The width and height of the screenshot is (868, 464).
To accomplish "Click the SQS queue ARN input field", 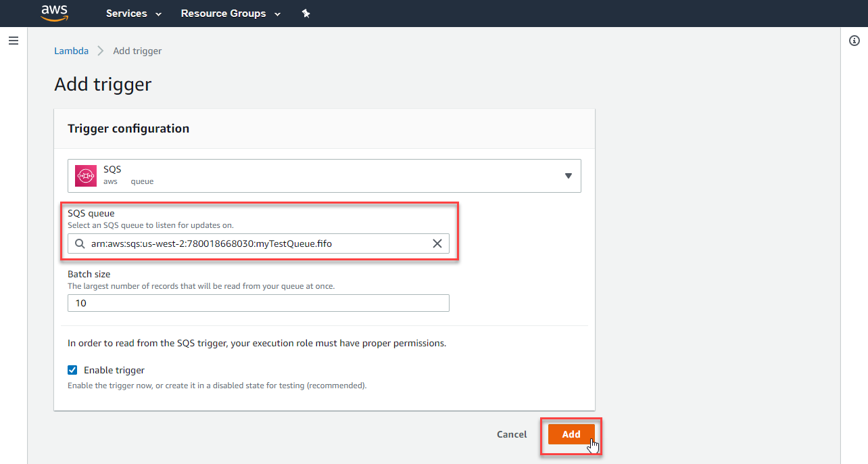I will tap(258, 243).
